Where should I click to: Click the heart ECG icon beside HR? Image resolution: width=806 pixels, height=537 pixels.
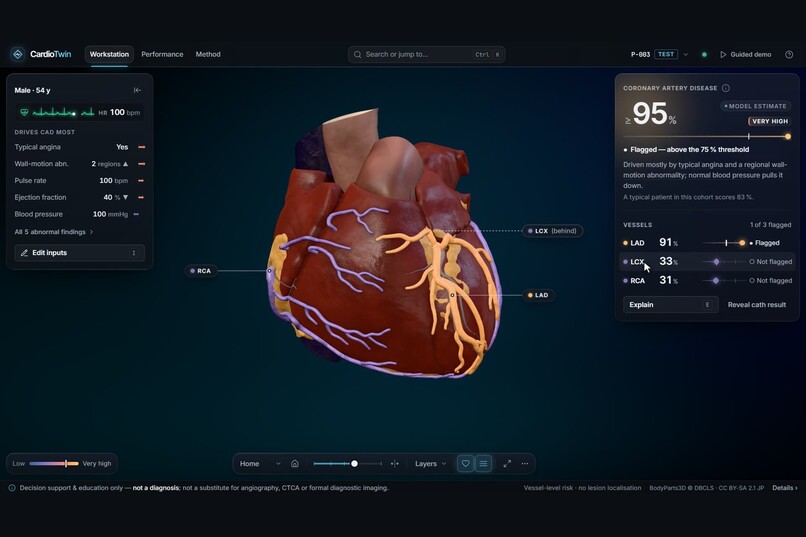click(24, 112)
